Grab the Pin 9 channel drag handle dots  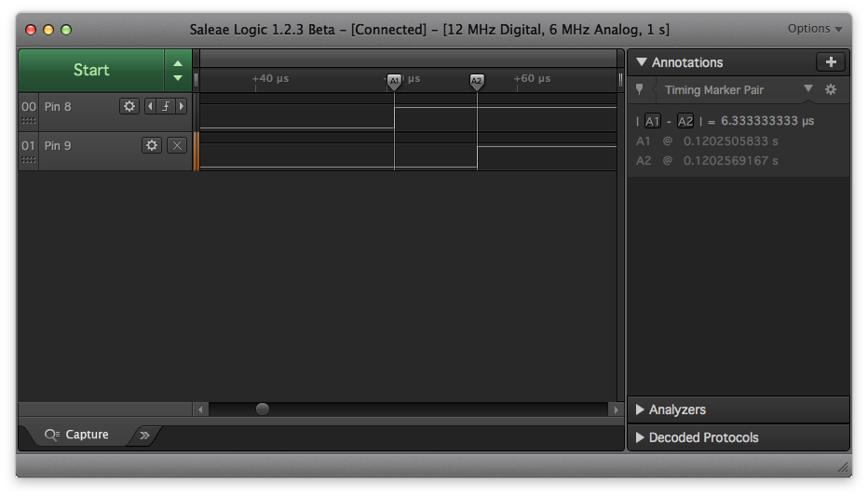[x=28, y=160]
